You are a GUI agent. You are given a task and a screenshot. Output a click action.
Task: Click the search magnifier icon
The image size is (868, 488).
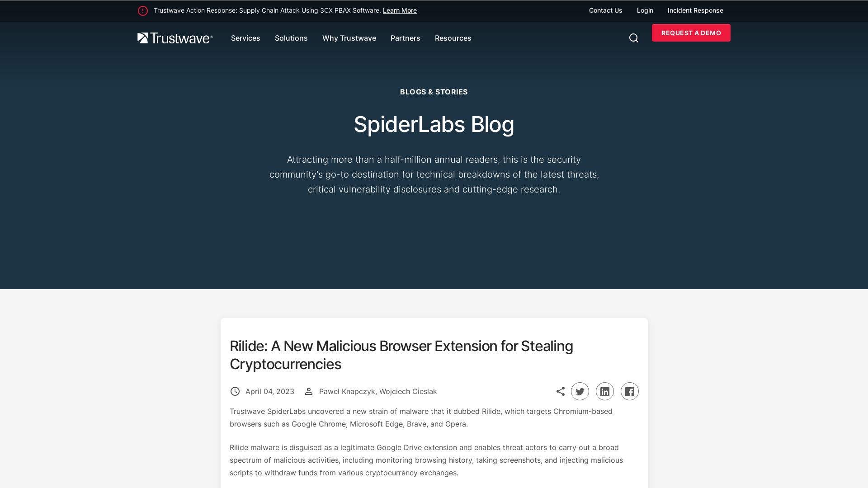(634, 38)
